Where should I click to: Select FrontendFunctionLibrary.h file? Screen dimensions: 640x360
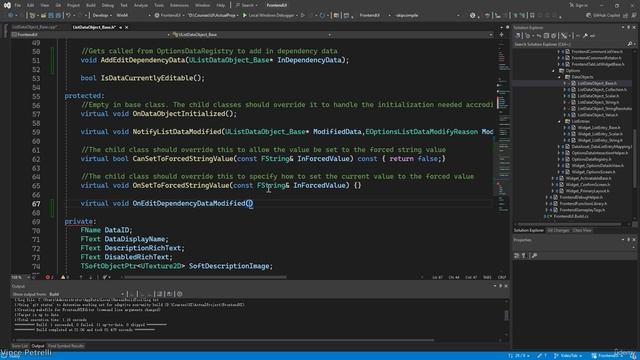[x=582, y=204]
